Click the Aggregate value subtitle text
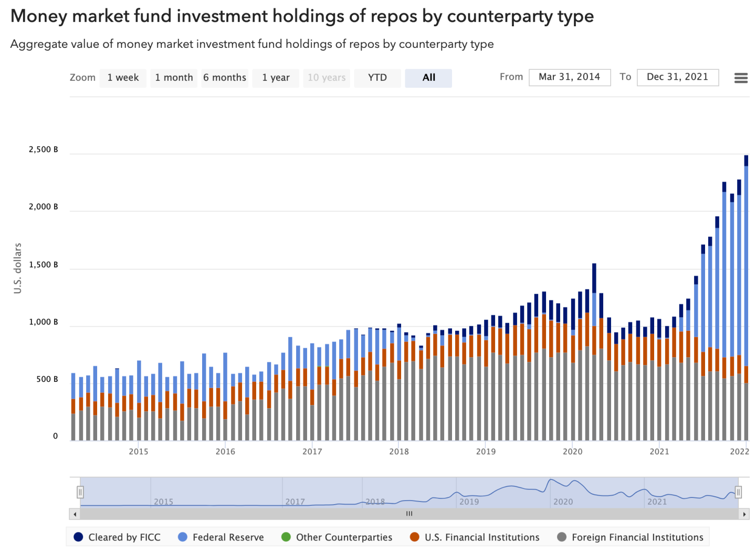The image size is (756, 552). pos(252,44)
